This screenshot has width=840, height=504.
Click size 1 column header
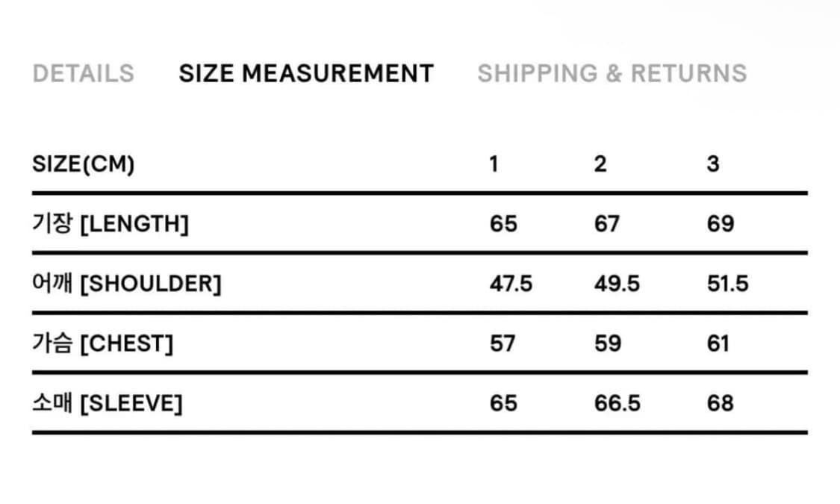tap(494, 164)
